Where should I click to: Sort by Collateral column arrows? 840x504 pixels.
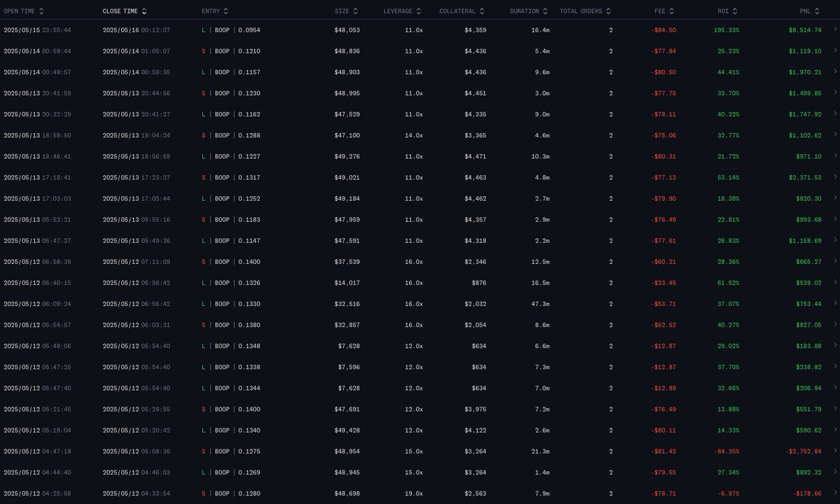(x=482, y=11)
